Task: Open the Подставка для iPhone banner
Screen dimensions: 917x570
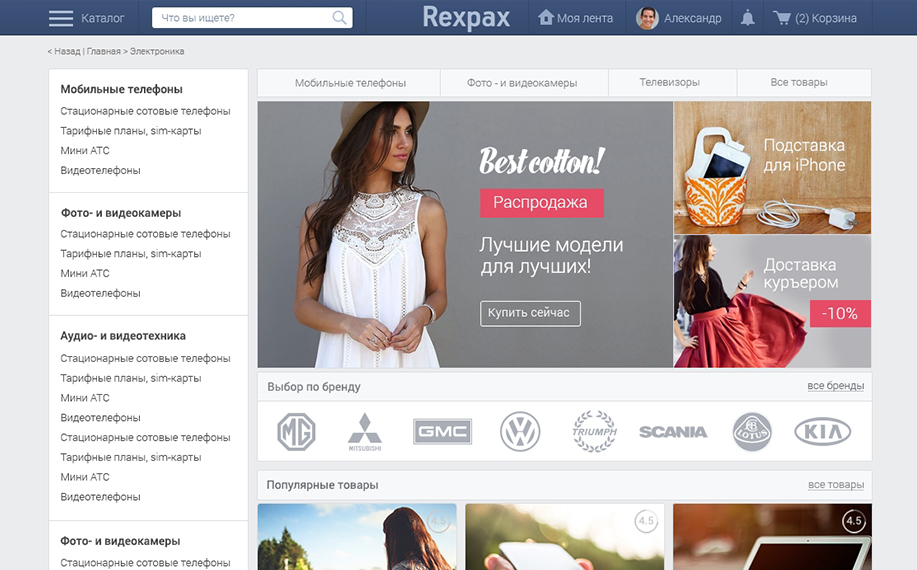Action: (x=772, y=168)
